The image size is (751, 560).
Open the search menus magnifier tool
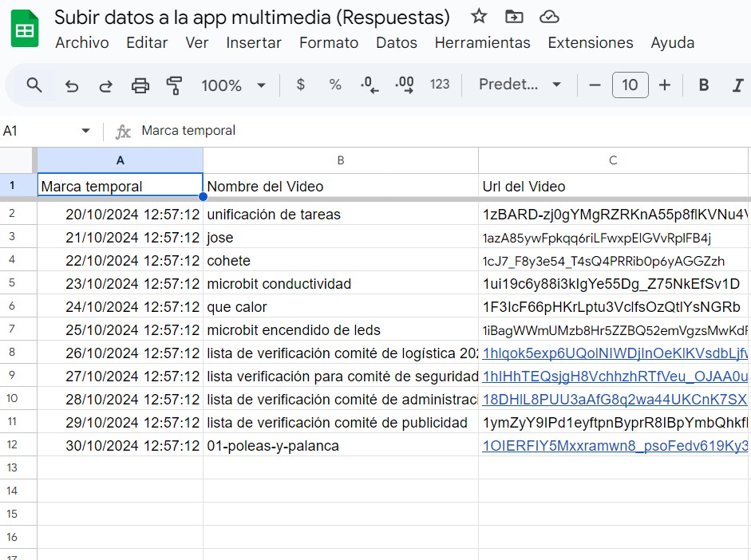(x=34, y=85)
